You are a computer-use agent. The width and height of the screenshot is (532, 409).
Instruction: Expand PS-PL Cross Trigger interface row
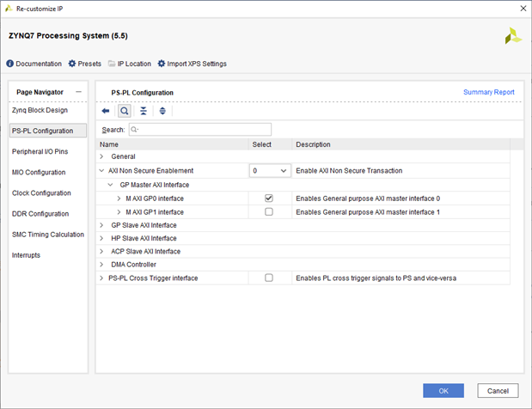click(101, 278)
